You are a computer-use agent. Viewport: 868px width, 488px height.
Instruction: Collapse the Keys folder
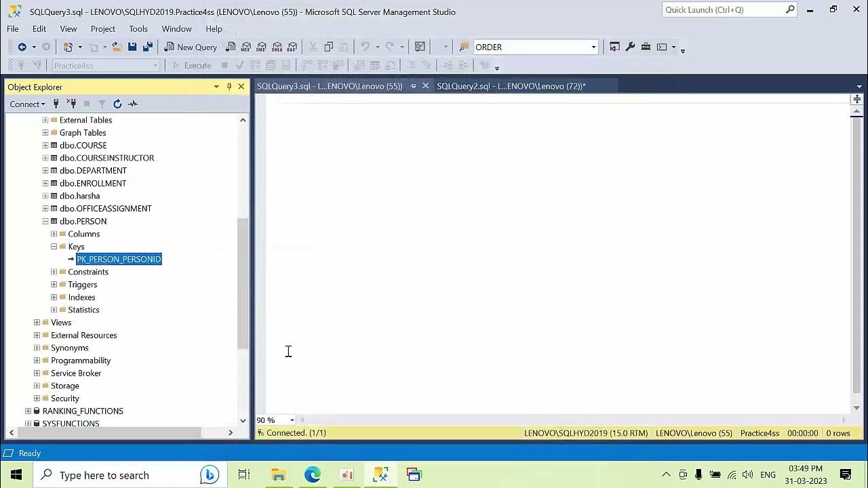click(54, 246)
